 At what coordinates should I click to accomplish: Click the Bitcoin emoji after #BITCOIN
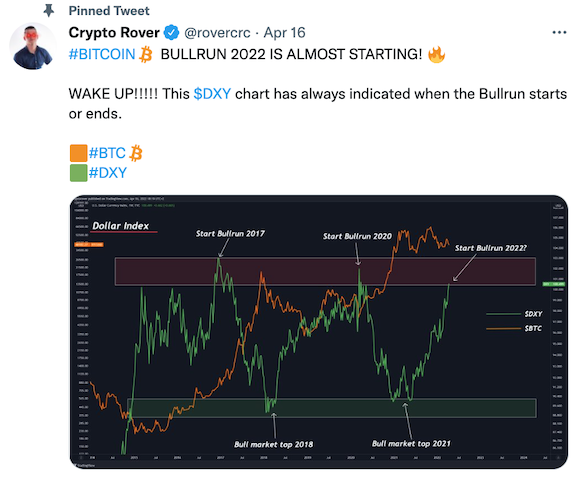click(x=146, y=54)
